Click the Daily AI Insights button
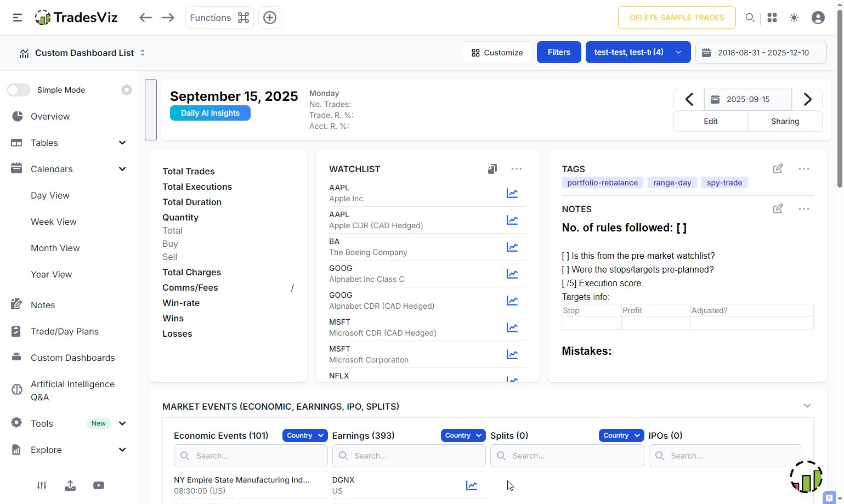Image resolution: width=844 pixels, height=504 pixels. 210,113
